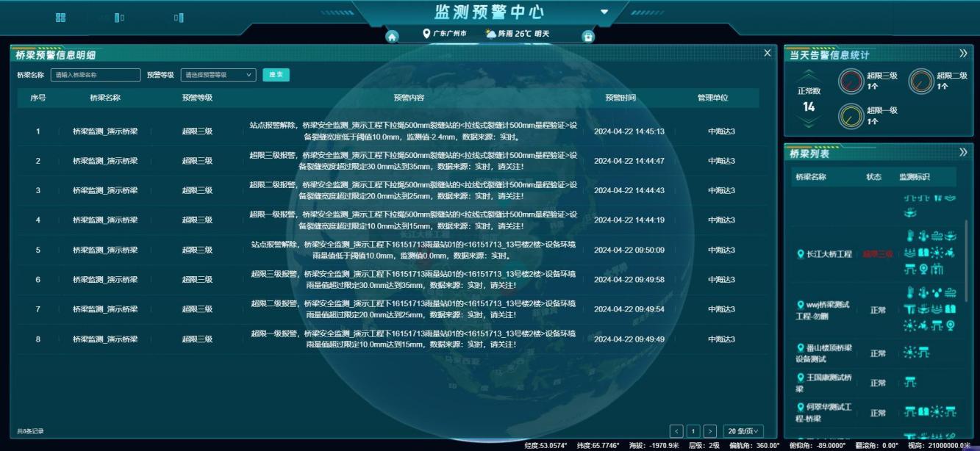980x451 pixels.
Task: Click the home icon below the title
Action: pyautogui.click(x=392, y=37)
